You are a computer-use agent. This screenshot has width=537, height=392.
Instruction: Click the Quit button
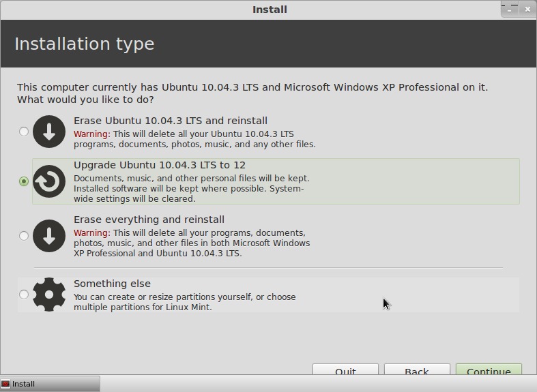click(x=345, y=369)
